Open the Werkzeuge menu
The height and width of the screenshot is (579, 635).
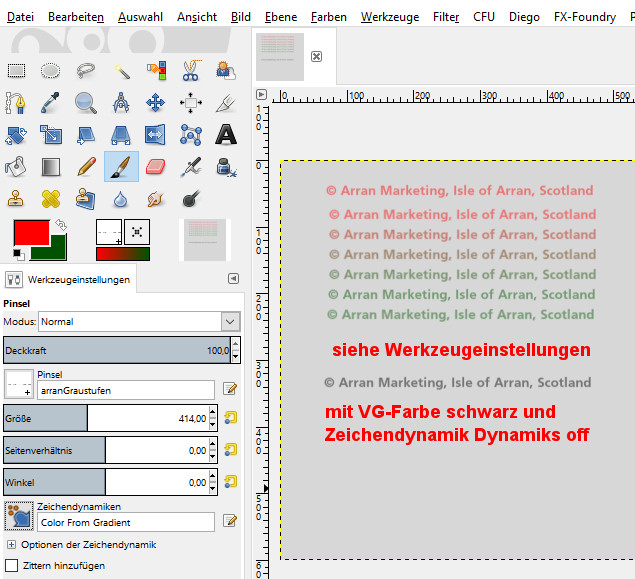390,17
